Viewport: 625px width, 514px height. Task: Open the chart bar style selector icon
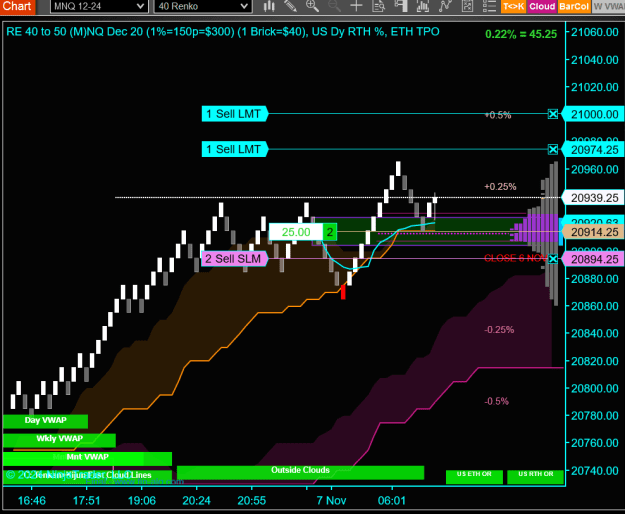(x=269, y=6)
